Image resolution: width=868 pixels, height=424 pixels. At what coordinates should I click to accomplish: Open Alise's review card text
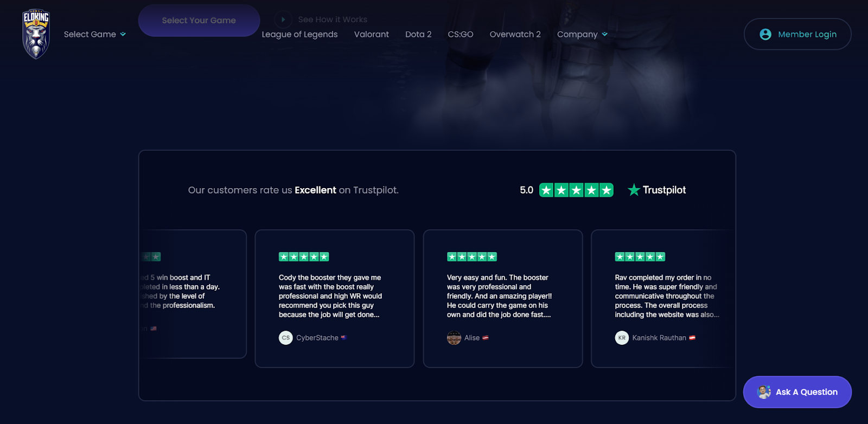(499, 296)
